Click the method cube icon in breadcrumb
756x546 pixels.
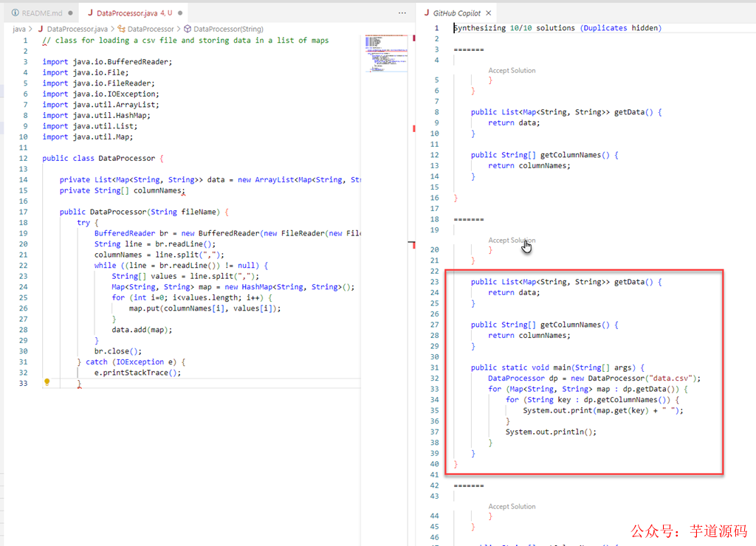tap(188, 29)
